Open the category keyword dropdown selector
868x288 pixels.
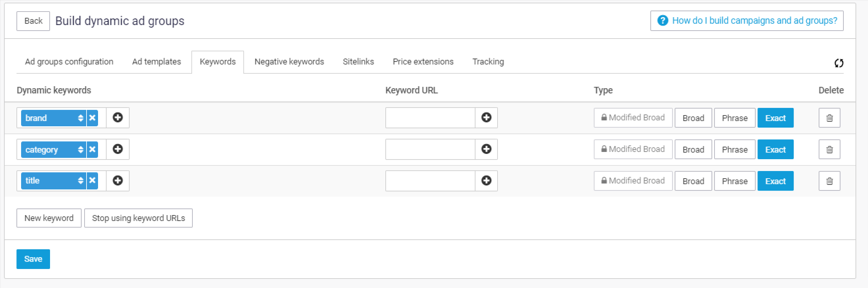tap(54, 150)
